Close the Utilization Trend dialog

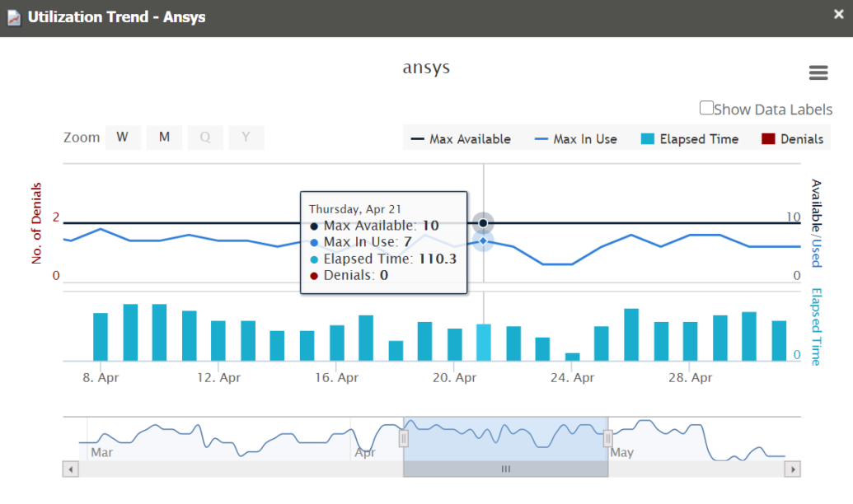838,15
